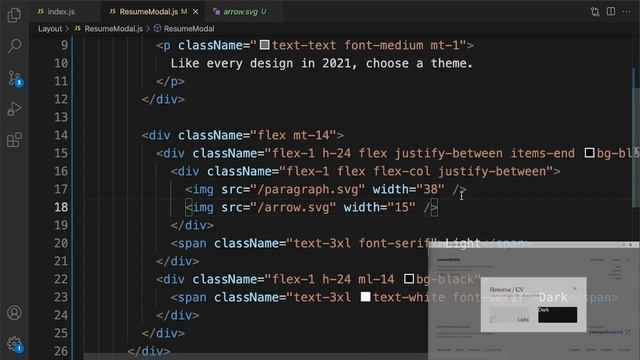
Task: Open the Explorer view in activity bar
Action: pyautogui.click(x=14, y=15)
